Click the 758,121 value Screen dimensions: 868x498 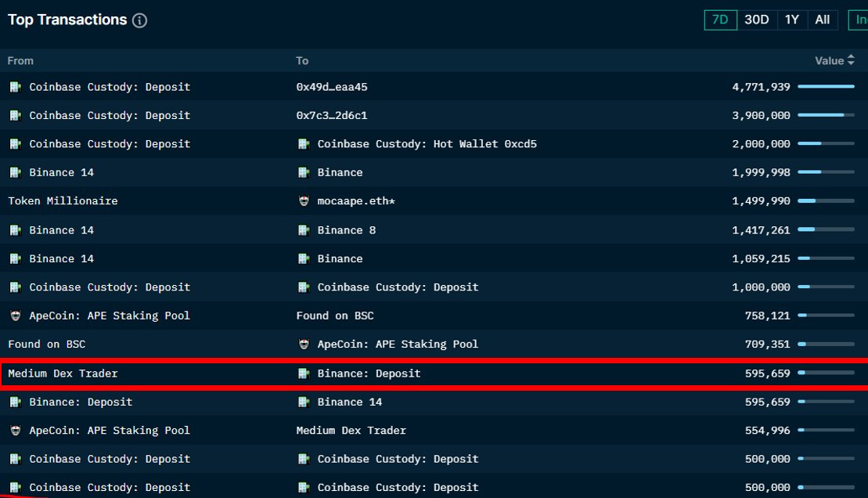point(767,316)
